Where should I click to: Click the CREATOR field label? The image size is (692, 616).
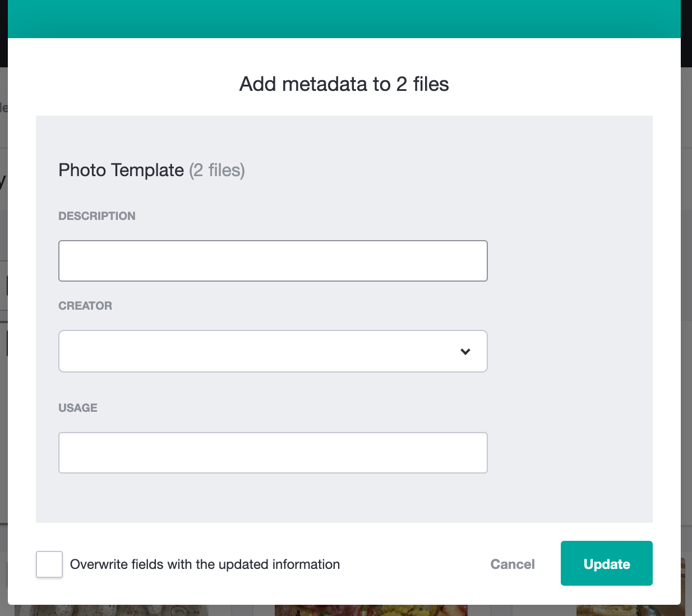pyautogui.click(x=85, y=306)
